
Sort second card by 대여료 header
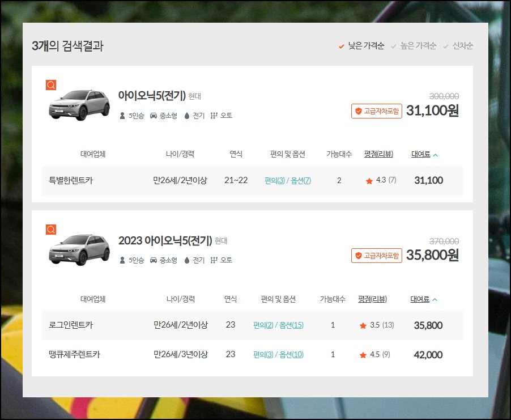423,299
